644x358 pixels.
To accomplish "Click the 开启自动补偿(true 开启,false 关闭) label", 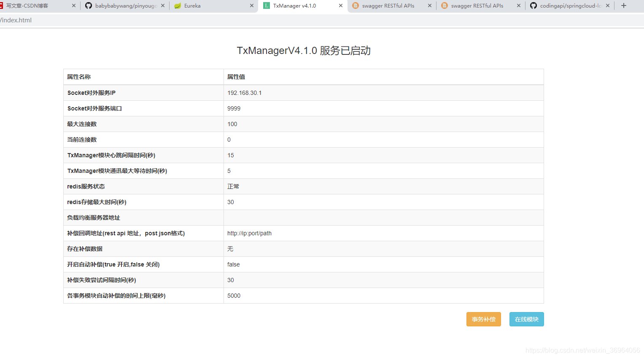I will pyautogui.click(x=113, y=264).
